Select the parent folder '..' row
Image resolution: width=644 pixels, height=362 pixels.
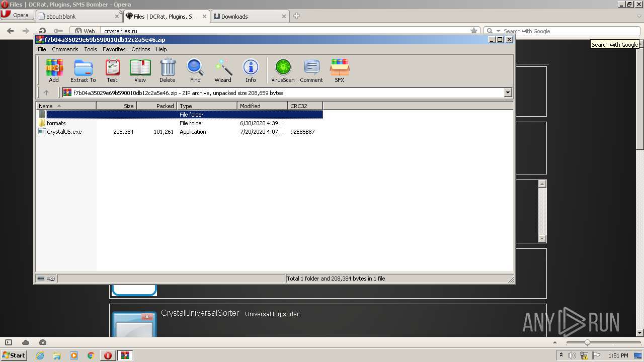[x=179, y=115]
